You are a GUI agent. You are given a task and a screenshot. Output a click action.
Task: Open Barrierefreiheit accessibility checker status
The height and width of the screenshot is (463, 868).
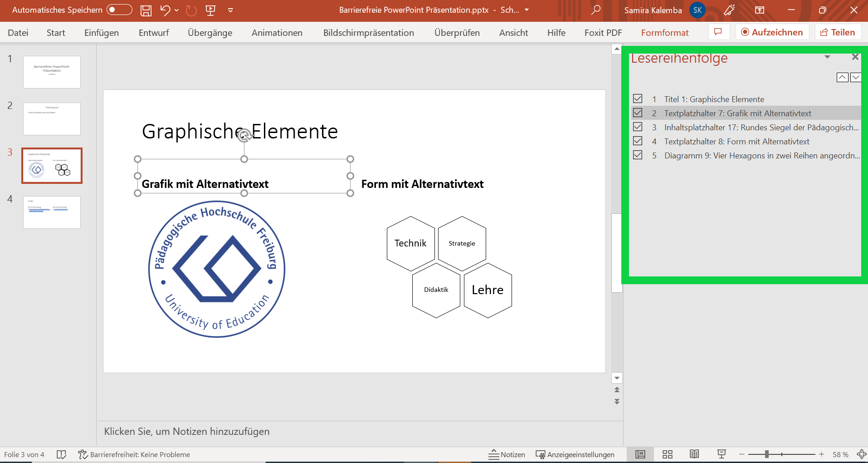[x=134, y=454]
